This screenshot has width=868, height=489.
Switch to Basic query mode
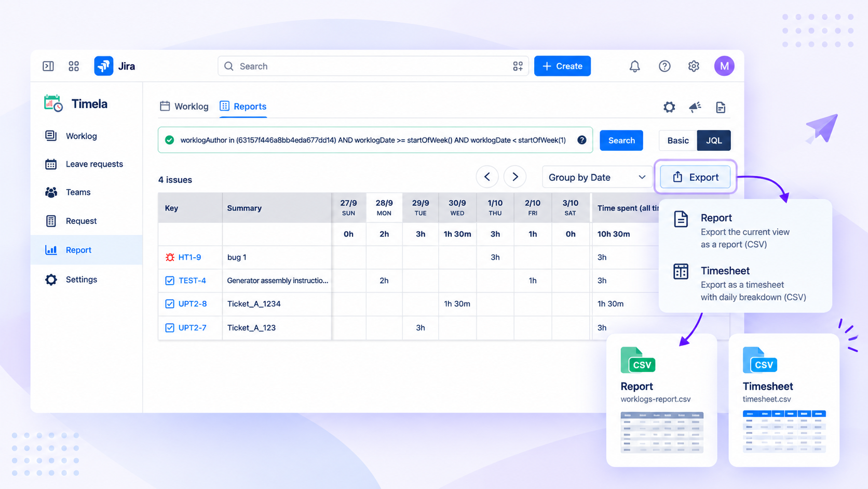pyautogui.click(x=678, y=140)
